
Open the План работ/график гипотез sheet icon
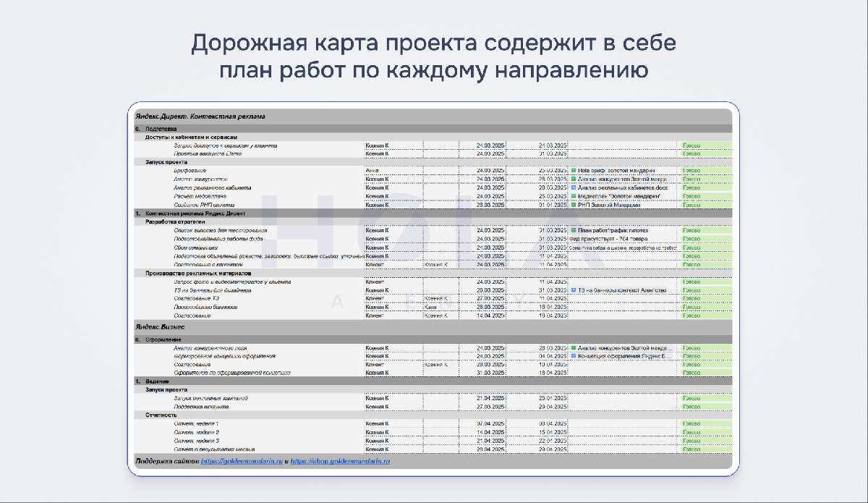coord(574,230)
